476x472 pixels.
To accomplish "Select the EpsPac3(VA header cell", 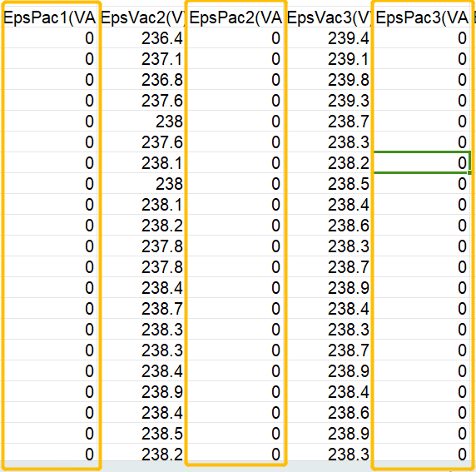I will pos(422,17).
